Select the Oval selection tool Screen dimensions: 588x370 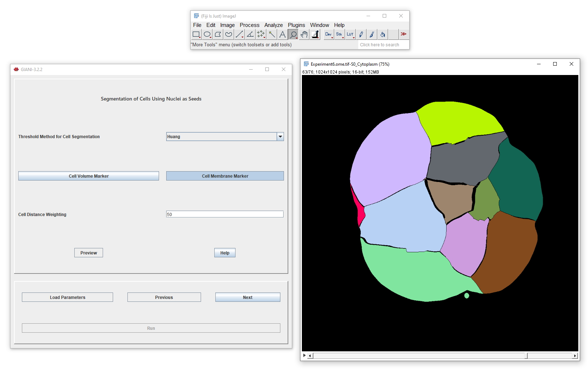(x=207, y=34)
